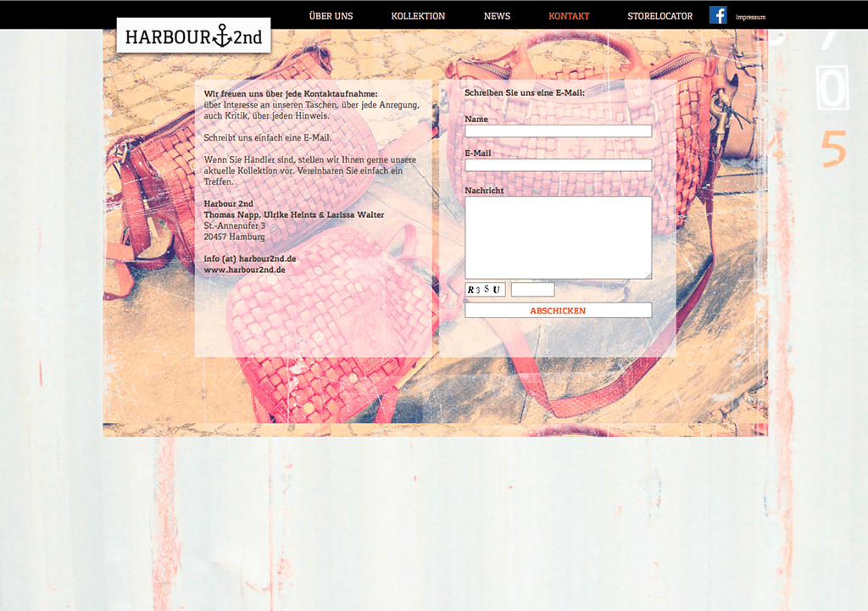
Task: Open the STORELOCATOR page
Action: 659,16
